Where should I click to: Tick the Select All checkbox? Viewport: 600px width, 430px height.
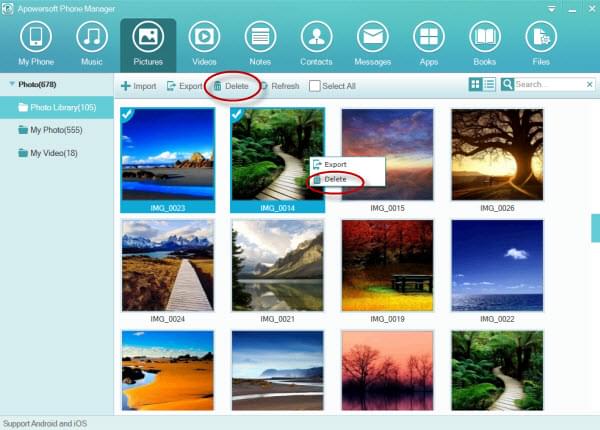click(x=315, y=86)
